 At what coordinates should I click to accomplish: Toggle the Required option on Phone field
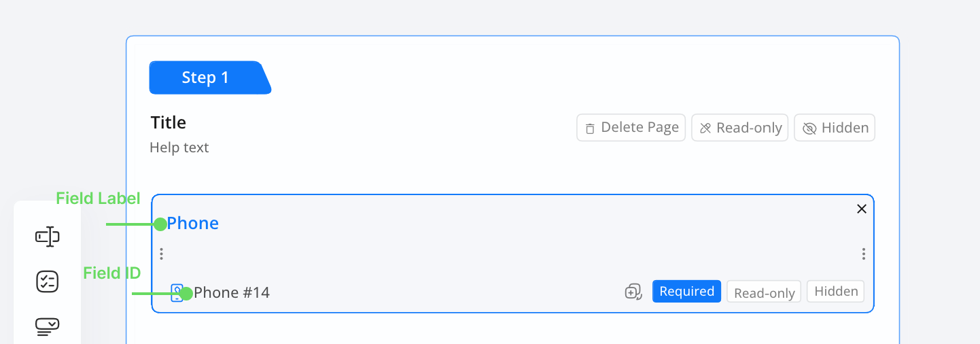(x=686, y=292)
